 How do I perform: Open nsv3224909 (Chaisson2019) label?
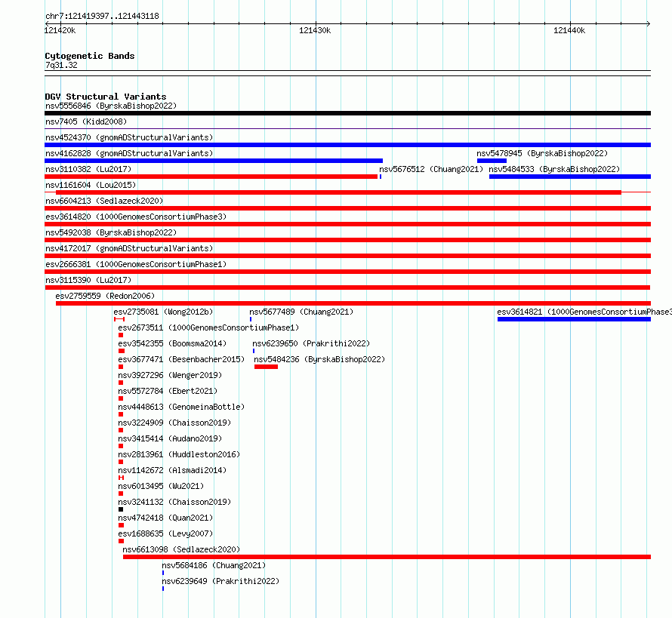point(175,423)
